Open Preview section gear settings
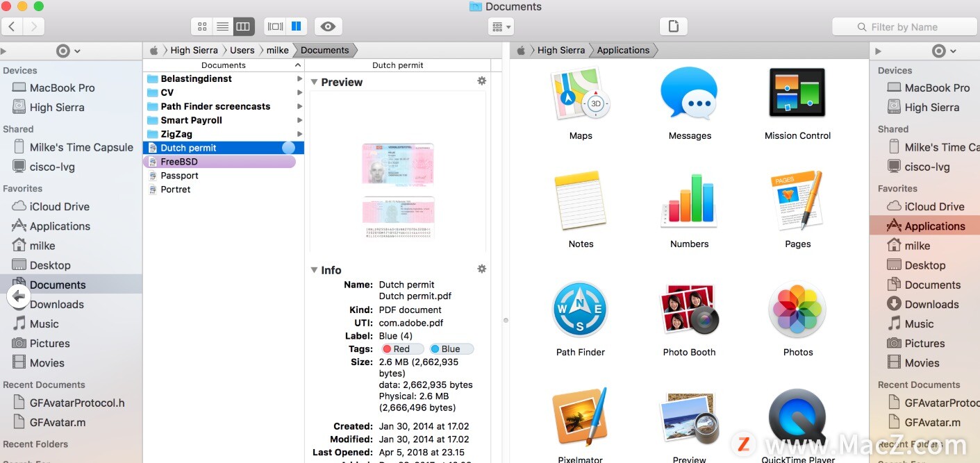This screenshot has width=980, height=463. 482,81
